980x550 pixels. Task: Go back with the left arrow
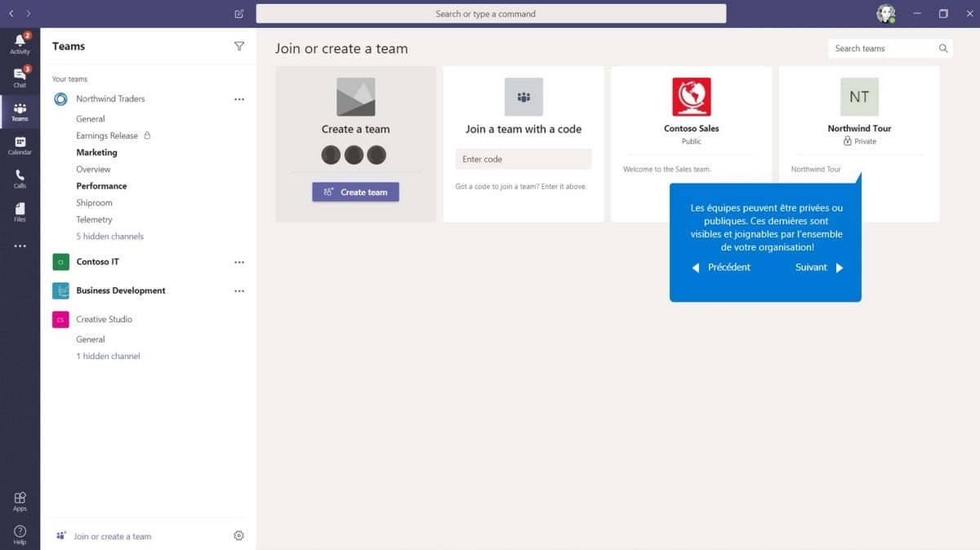coord(11,13)
